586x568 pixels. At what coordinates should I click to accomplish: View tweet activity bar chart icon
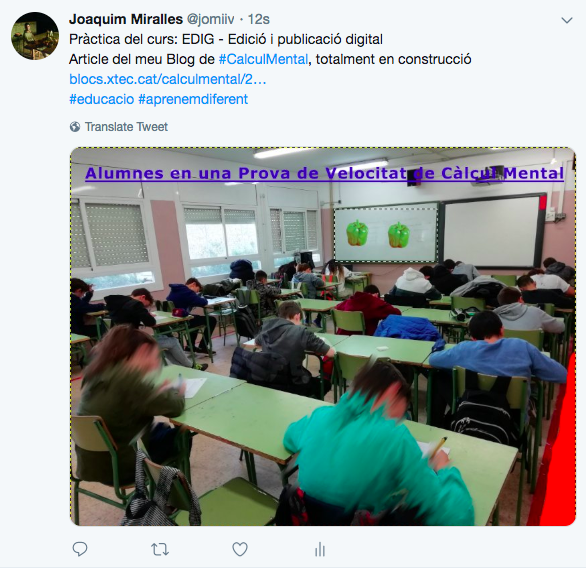(x=320, y=550)
